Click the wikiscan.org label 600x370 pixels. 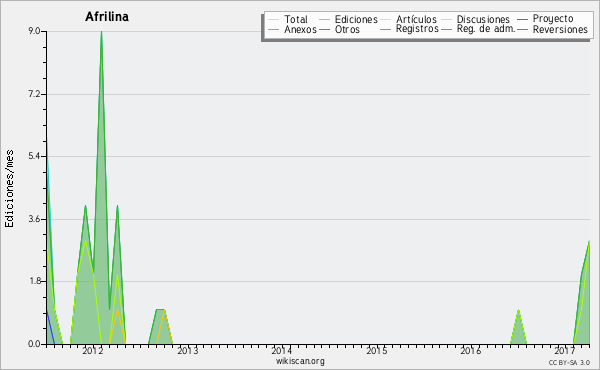coord(300,360)
